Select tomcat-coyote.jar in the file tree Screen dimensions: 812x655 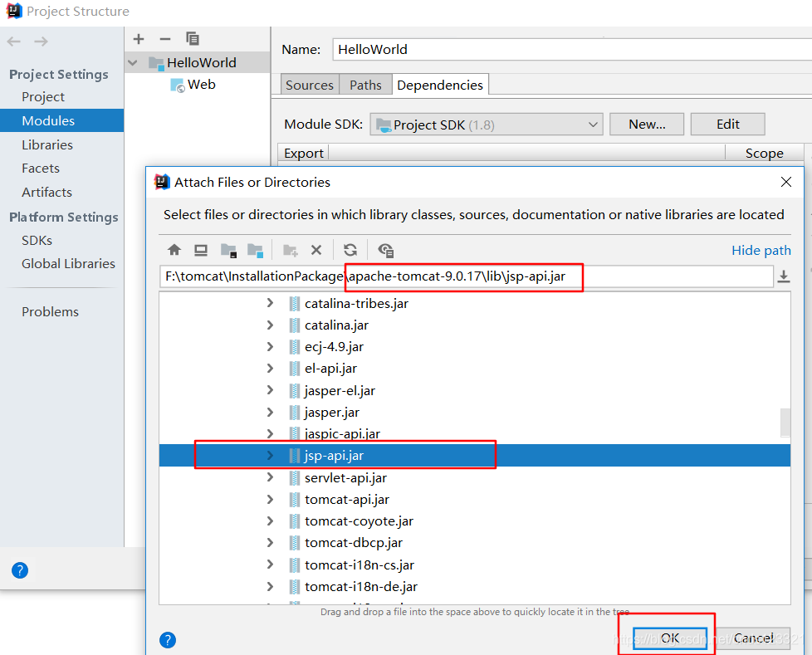coord(359,521)
